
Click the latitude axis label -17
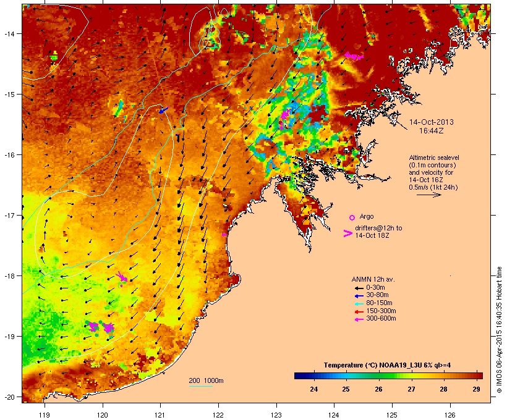click(9, 216)
